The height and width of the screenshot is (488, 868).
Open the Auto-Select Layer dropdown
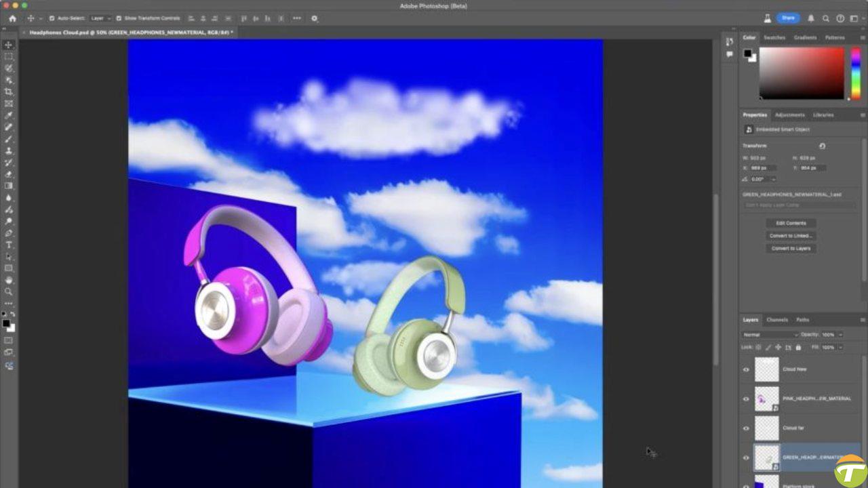[x=100, y=18]
